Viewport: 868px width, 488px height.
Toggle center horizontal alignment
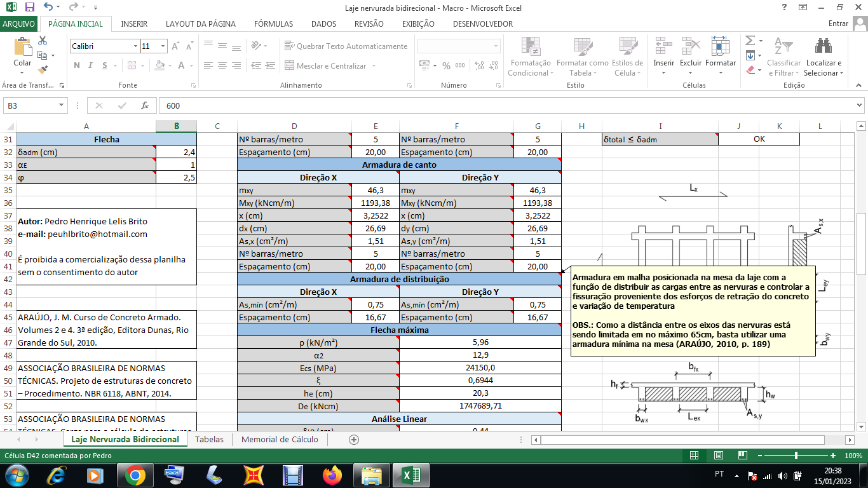(222, 65)
